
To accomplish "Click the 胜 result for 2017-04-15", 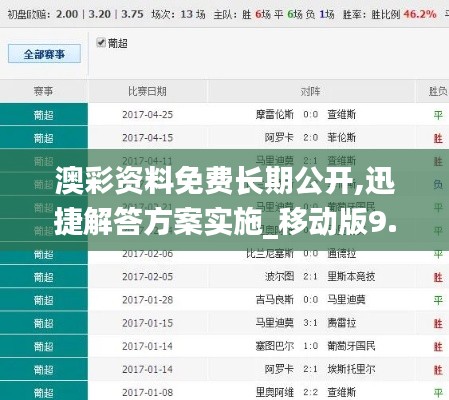I will 438,138.
